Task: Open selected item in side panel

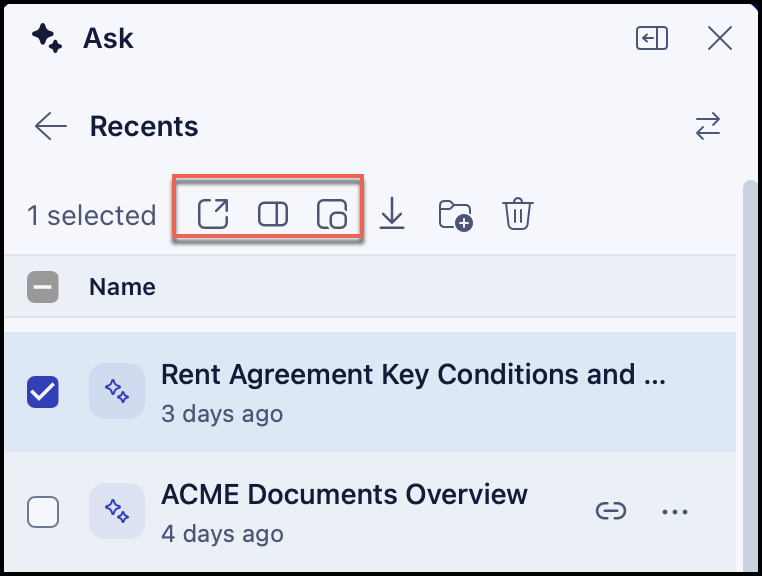Action: 273,214
